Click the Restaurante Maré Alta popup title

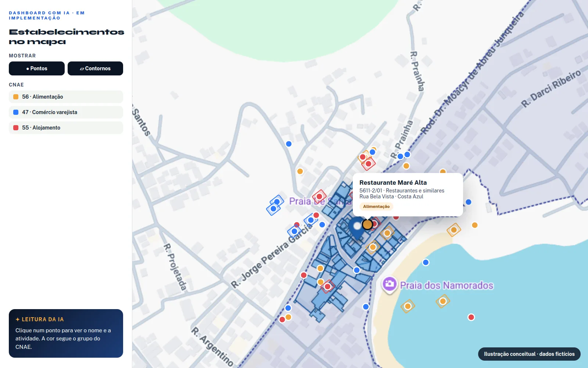(x=393, y=183)
